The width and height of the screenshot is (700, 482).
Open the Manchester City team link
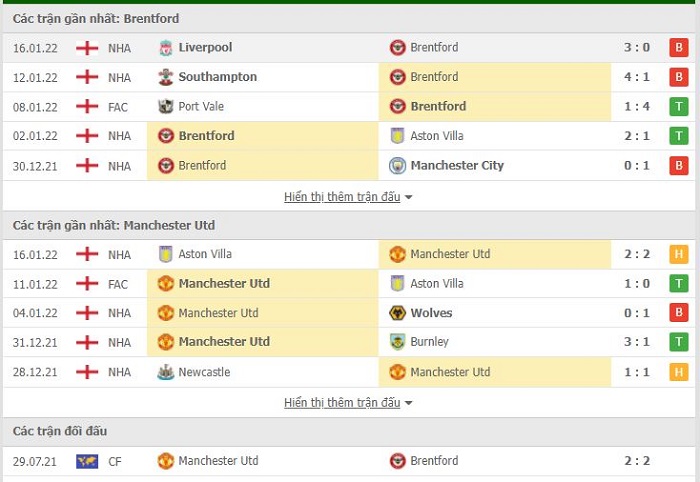click(457, 166)
